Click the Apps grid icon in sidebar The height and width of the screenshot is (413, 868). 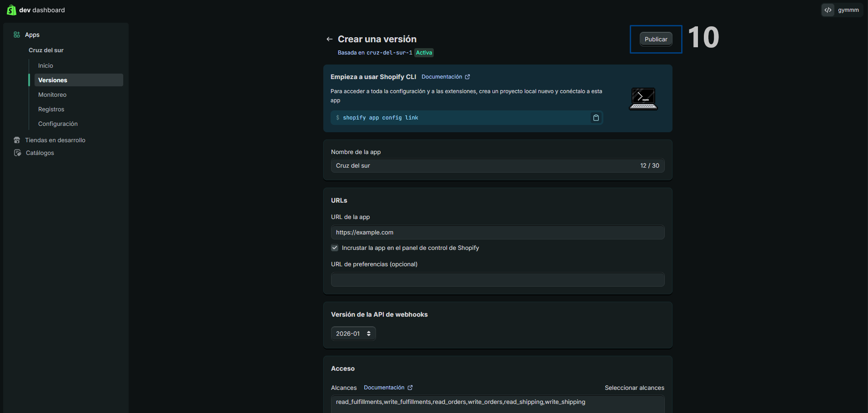coord(17,35)
